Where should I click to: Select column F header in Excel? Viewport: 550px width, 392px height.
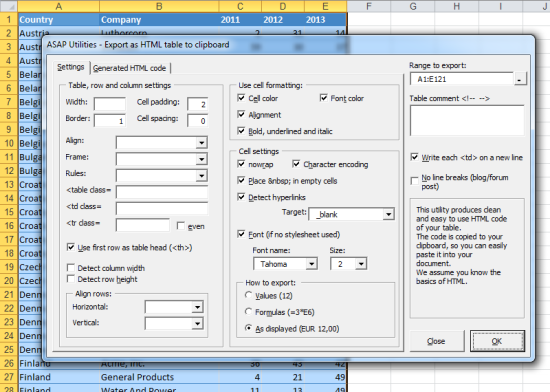(x=369, y=6)
